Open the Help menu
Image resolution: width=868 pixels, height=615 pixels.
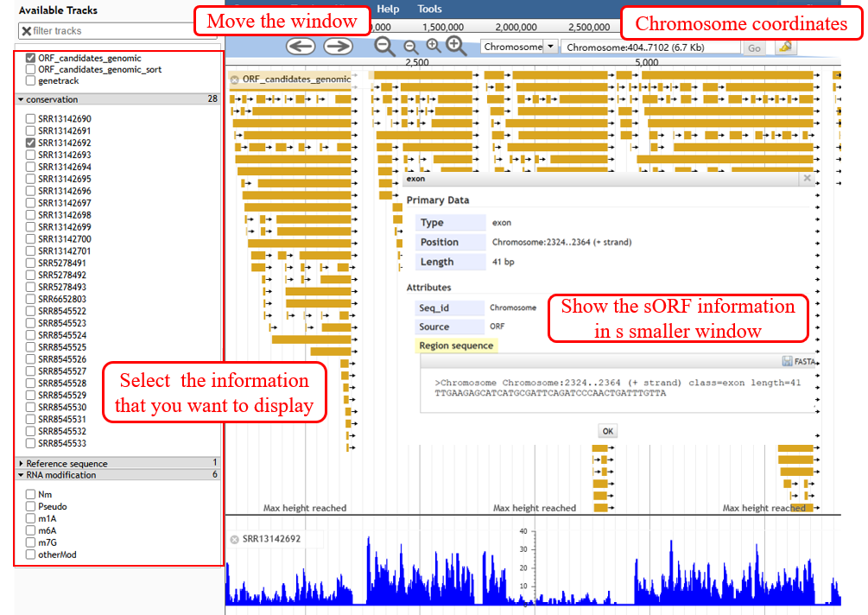388,9
